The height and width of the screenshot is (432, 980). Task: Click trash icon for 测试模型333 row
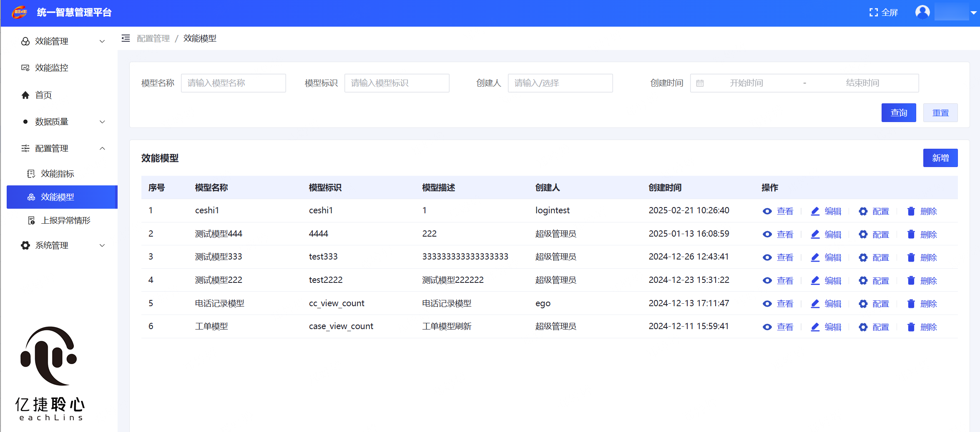click(x=911, y=257)
